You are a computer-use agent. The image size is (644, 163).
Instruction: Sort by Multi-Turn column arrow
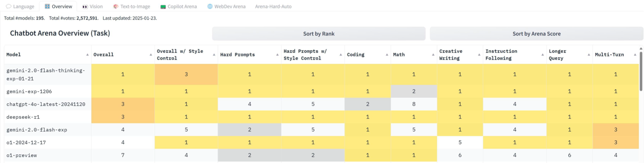pos(635,55)
